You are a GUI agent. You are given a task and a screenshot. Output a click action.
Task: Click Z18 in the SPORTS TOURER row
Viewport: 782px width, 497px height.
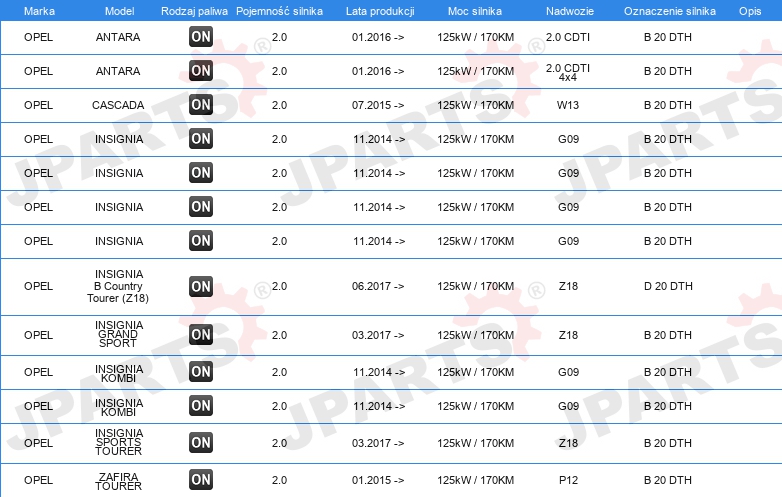(x=569, y=443)
